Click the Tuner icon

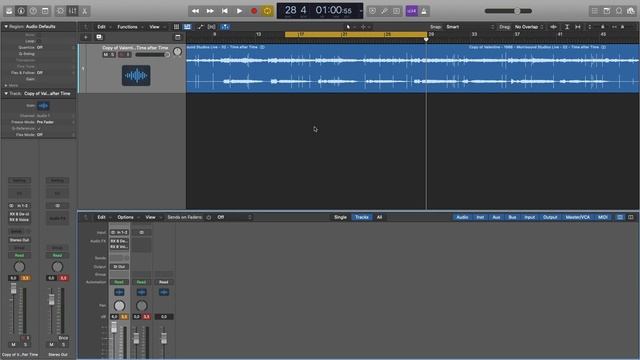[384, 11]
